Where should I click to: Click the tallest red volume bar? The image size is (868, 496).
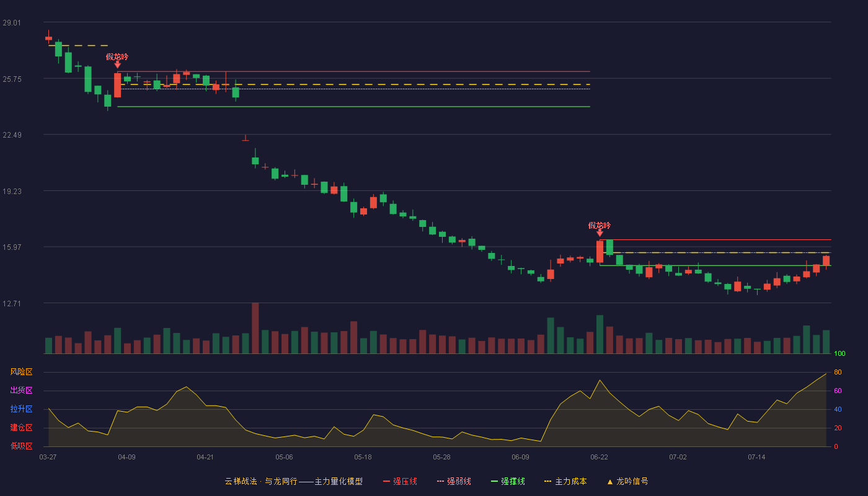point(255,328)
